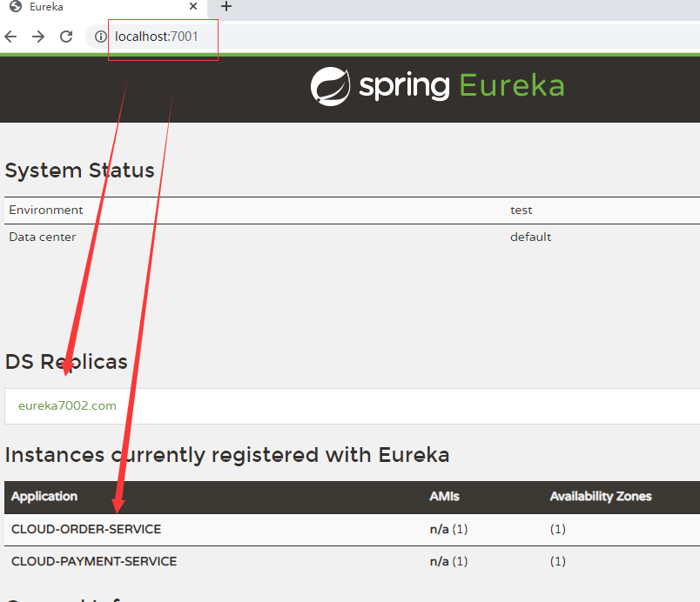Click n/a AMI value for CLOUD-ORDER-SERVICE
Image resolution: width=700 pixels, height=602 pixels.
tap(440, 529)
